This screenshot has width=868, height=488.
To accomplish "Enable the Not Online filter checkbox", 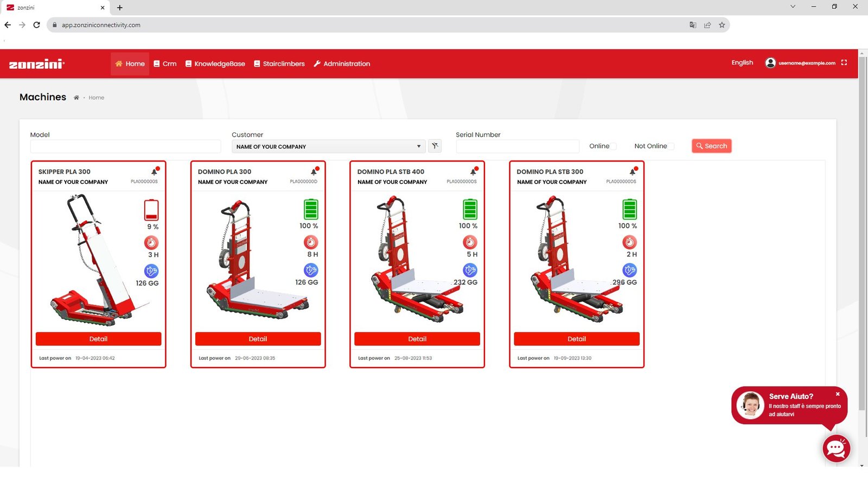I will pyautogui.click(x=671, y=146).
